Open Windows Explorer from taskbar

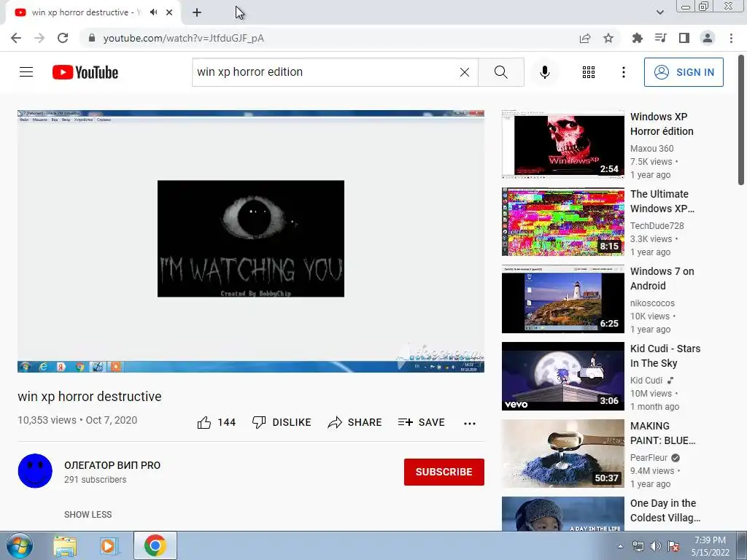[x=65, y=545]
